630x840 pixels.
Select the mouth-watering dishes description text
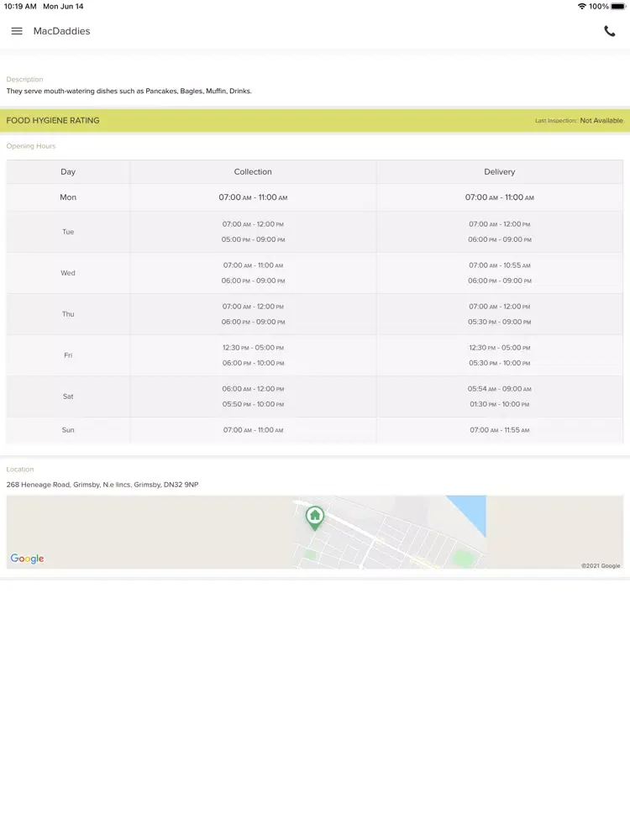pos(129,91)
